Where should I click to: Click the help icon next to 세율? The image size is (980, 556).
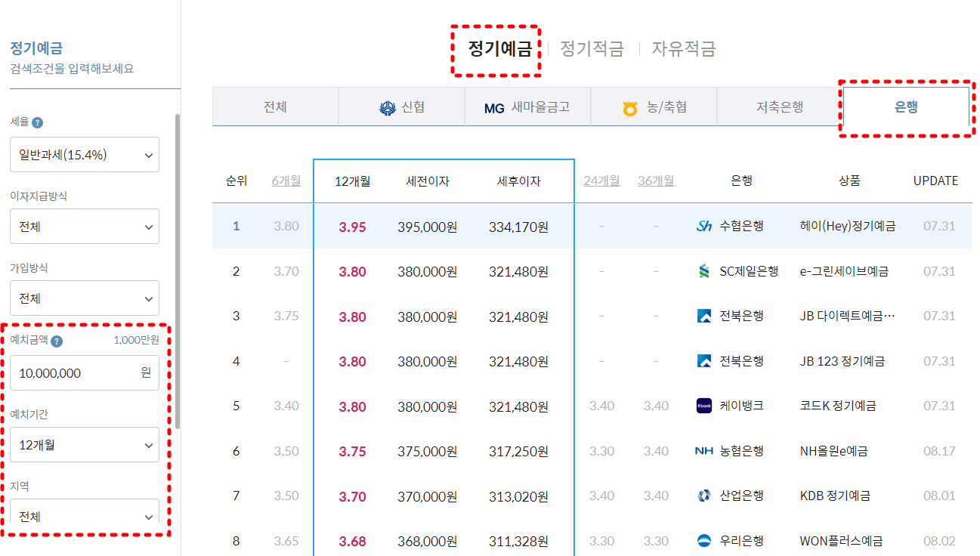click(x=37, y=122)
